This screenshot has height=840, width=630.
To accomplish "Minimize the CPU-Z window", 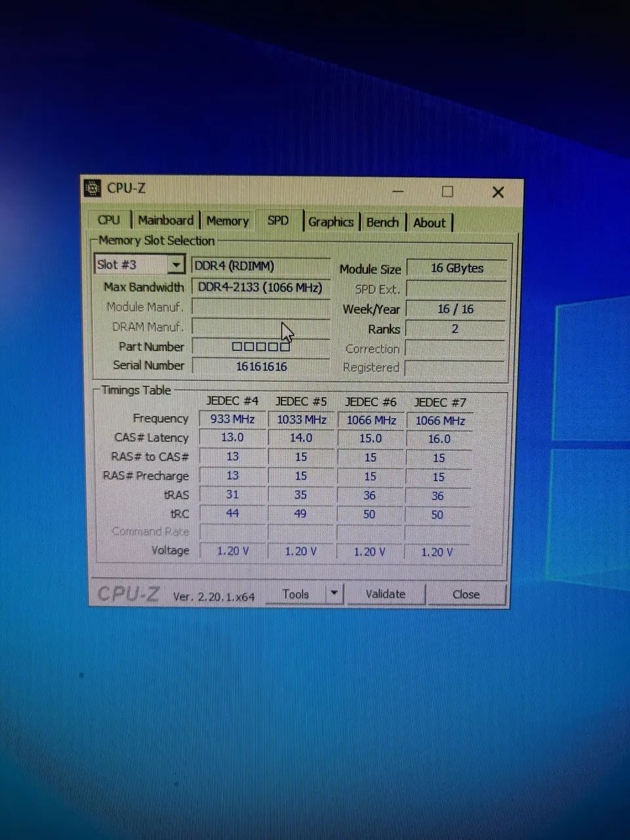I will [398, 191].
